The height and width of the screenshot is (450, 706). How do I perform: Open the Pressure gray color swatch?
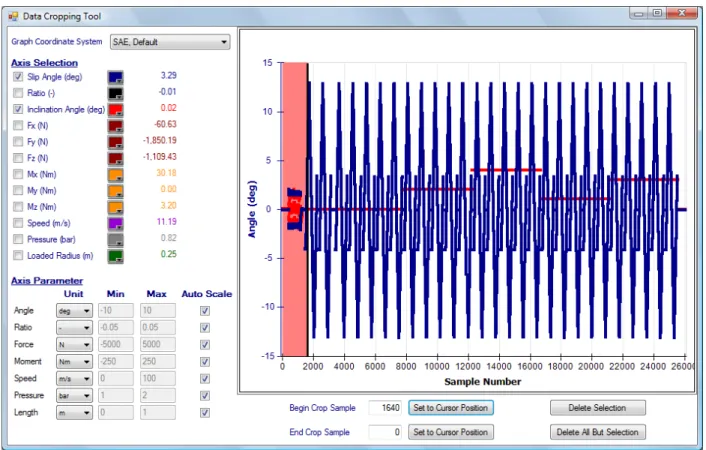[115, 239]
